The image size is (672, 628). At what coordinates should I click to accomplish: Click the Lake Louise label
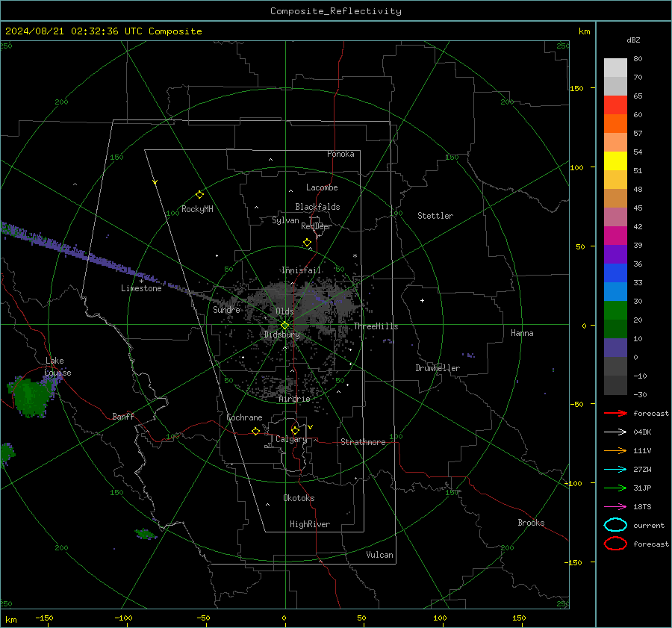tap(57, 367)
